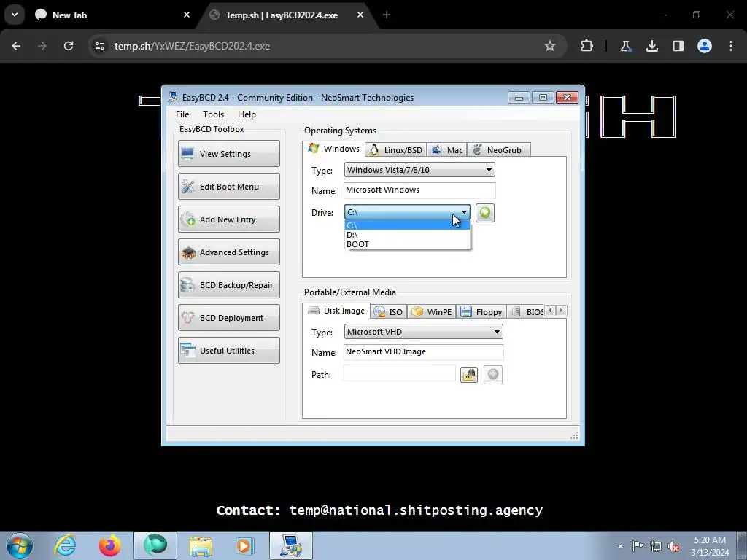
Task: Open the Action Center flag icon
Action: click(638, 546)
